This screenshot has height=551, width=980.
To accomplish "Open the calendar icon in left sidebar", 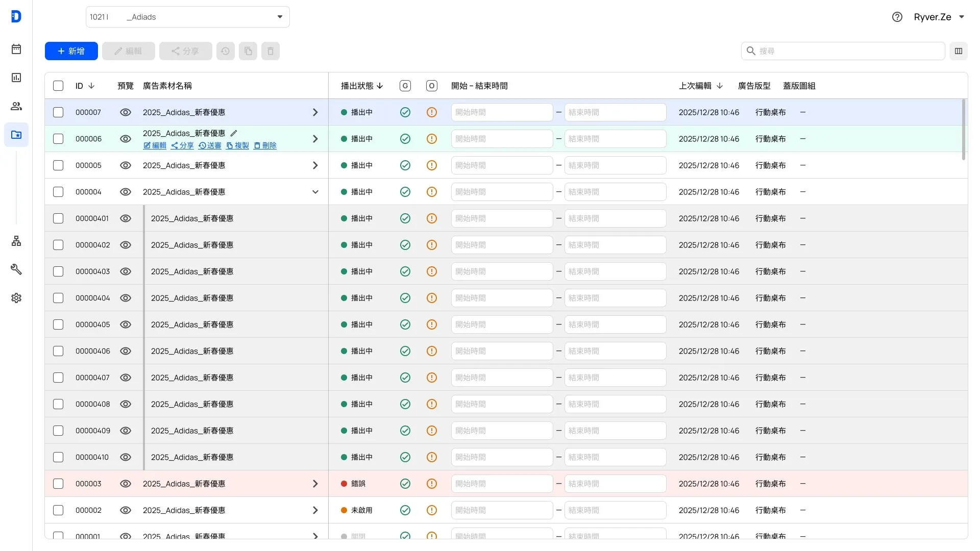I will point(16,49).
